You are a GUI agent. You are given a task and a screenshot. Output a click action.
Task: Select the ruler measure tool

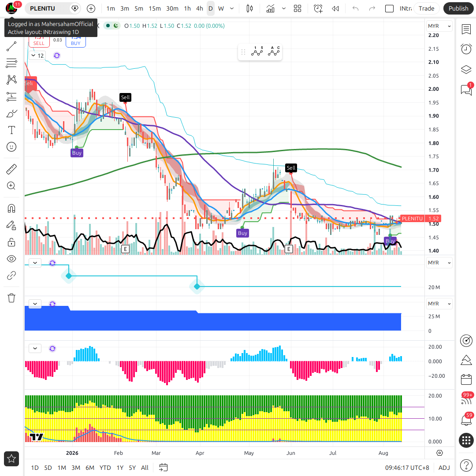pos(11,169)
